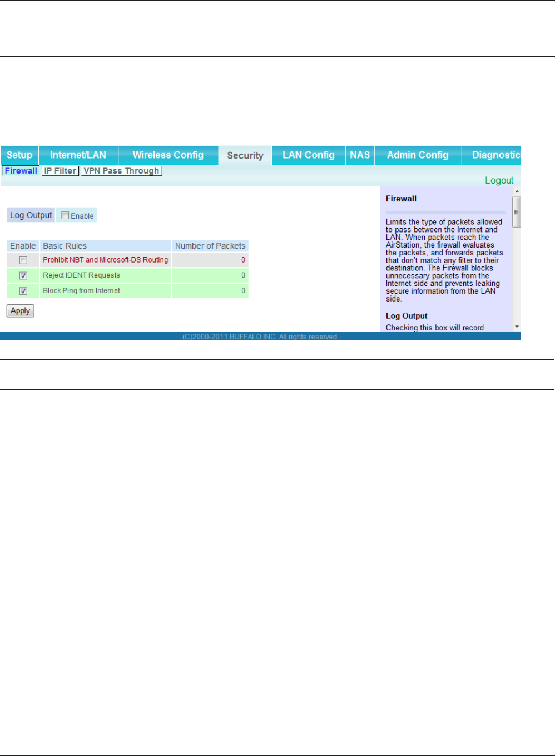Open the Setup tab

(x=19, y=155)
